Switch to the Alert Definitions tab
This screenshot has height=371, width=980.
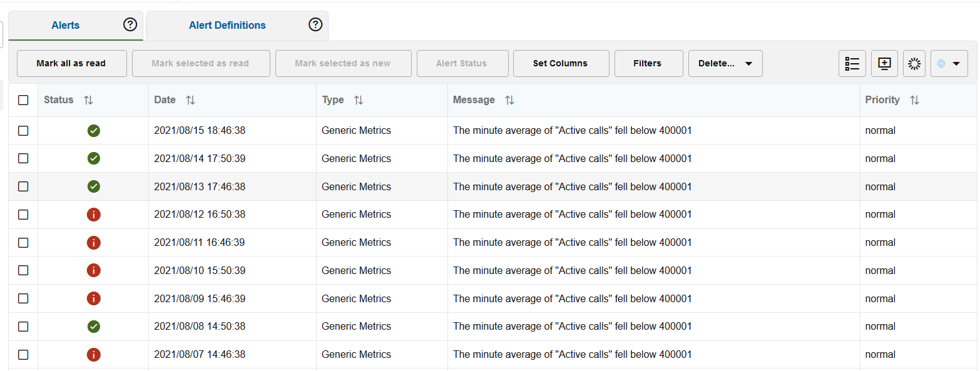[x=227, y=26]
